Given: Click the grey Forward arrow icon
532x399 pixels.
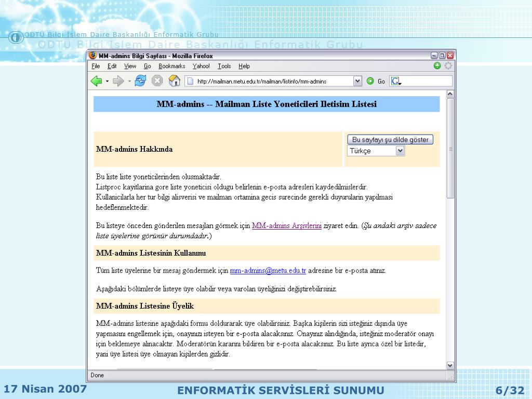Looking at the screenshot, I should (x=118, y=81).
